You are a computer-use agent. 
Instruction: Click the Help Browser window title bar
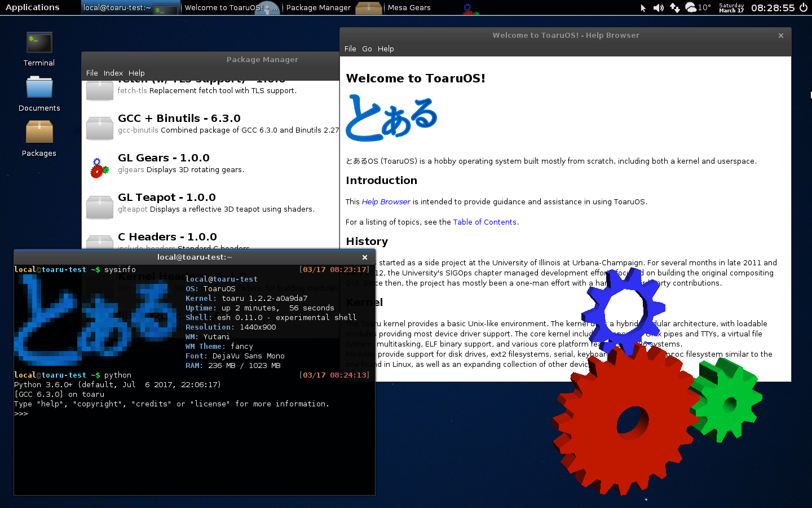(x=566, y=35)
